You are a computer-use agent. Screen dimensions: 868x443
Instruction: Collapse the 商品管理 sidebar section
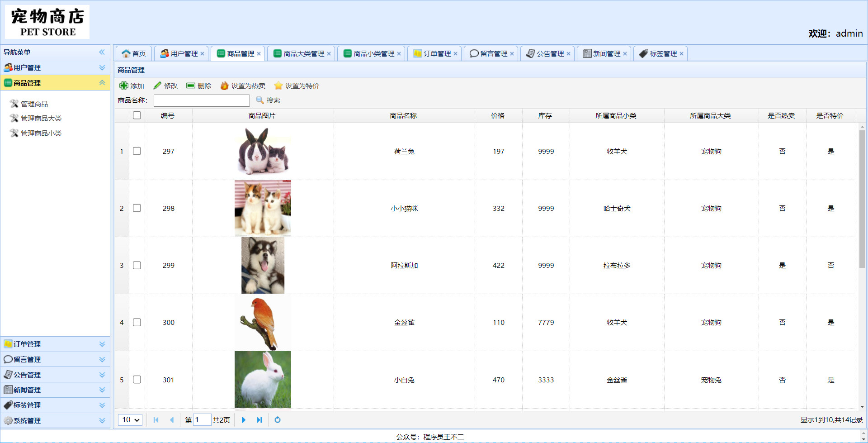(102, 83)
